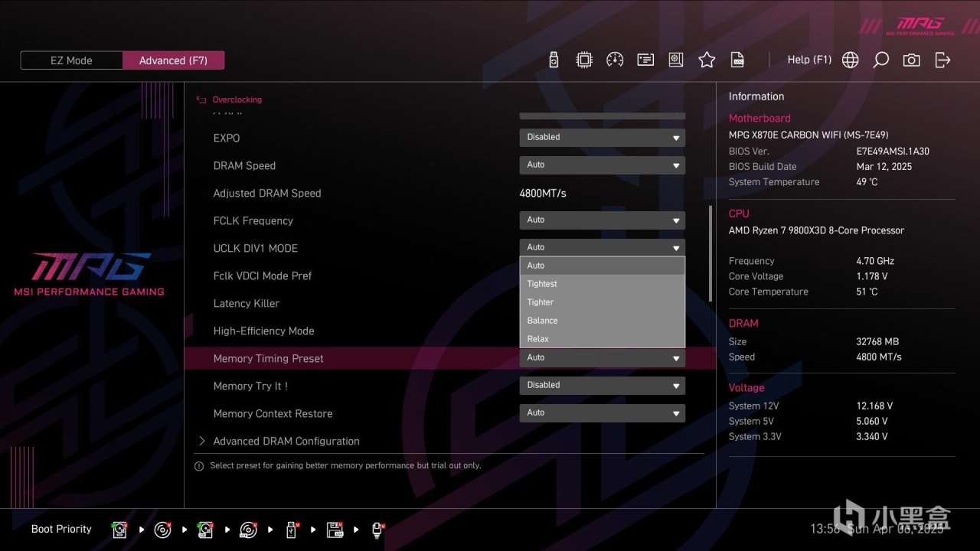Choose Tighter in the open preset list

coord(603,302)
